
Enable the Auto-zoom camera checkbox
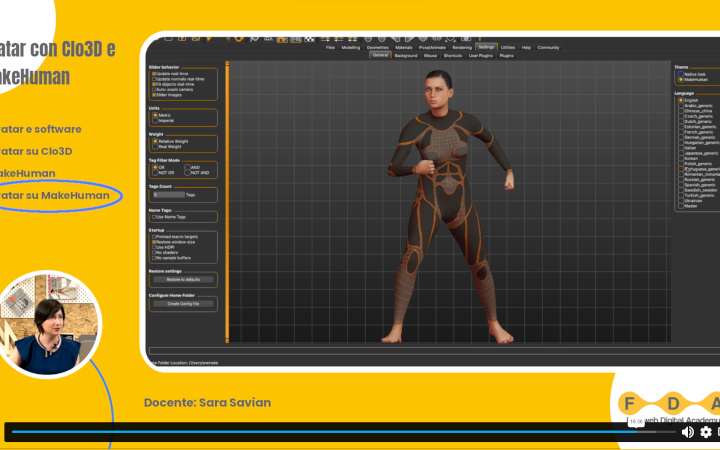pos(154,89)
